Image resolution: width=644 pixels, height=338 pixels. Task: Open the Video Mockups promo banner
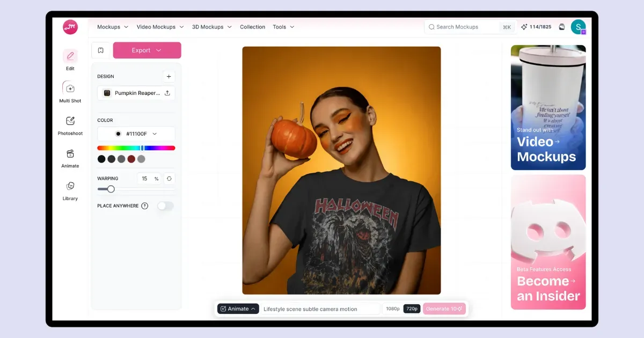(548, 107)
